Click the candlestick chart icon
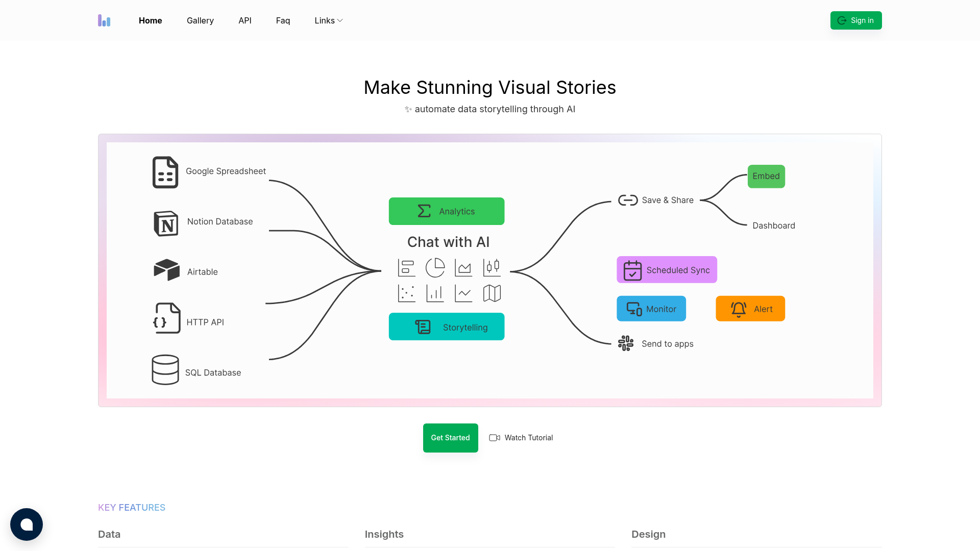 (x=492, y=267)
